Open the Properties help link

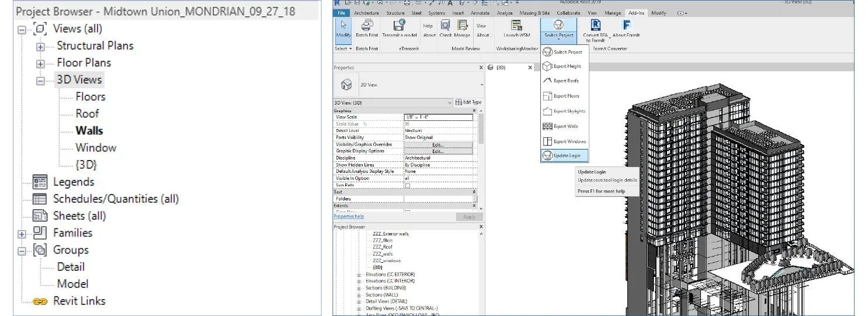[348, 216]
